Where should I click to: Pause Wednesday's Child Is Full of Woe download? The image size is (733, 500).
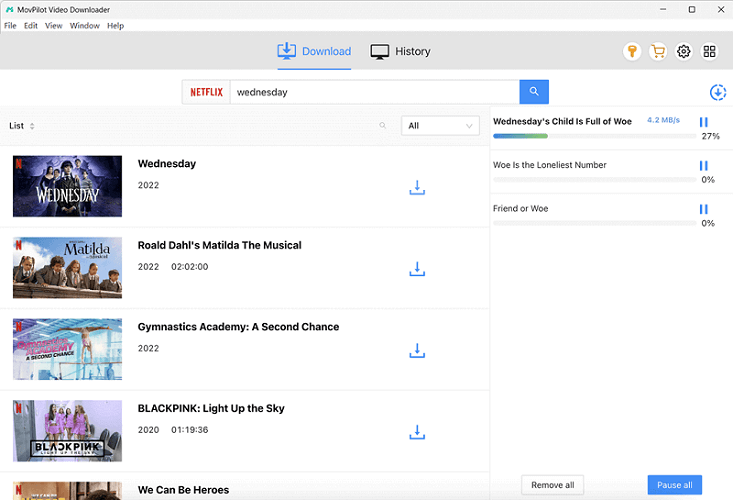tap(704, 122)
